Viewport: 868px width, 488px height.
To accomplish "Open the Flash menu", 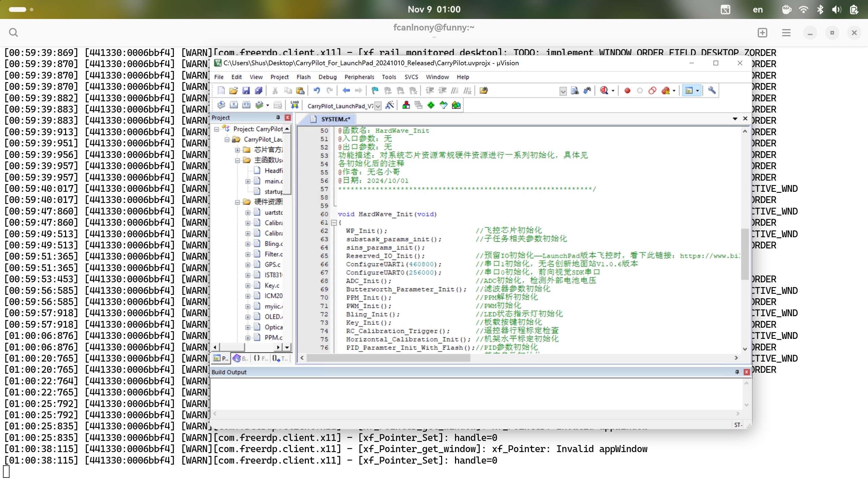I will click(x=303, y=77).
